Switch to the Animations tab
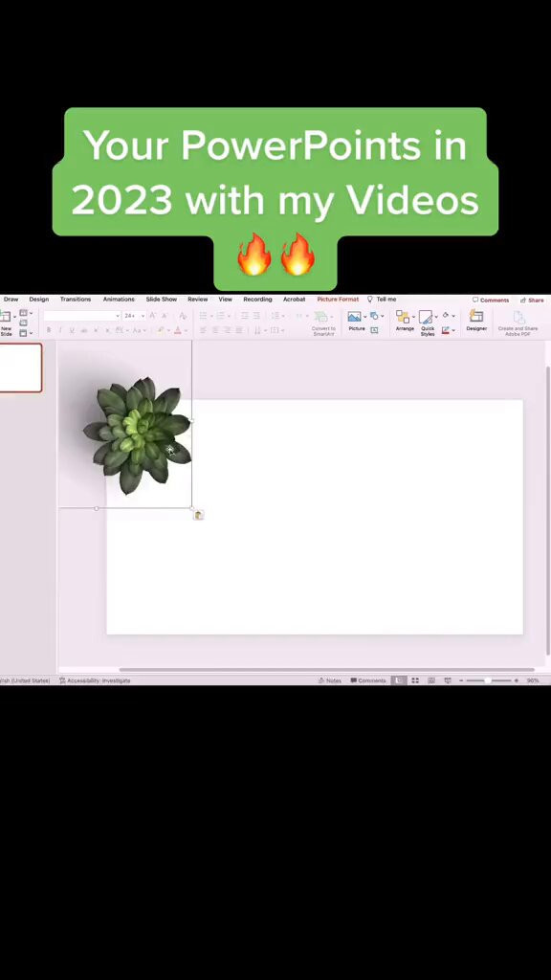This screenshot has width=551, height=980. point(119,300)
